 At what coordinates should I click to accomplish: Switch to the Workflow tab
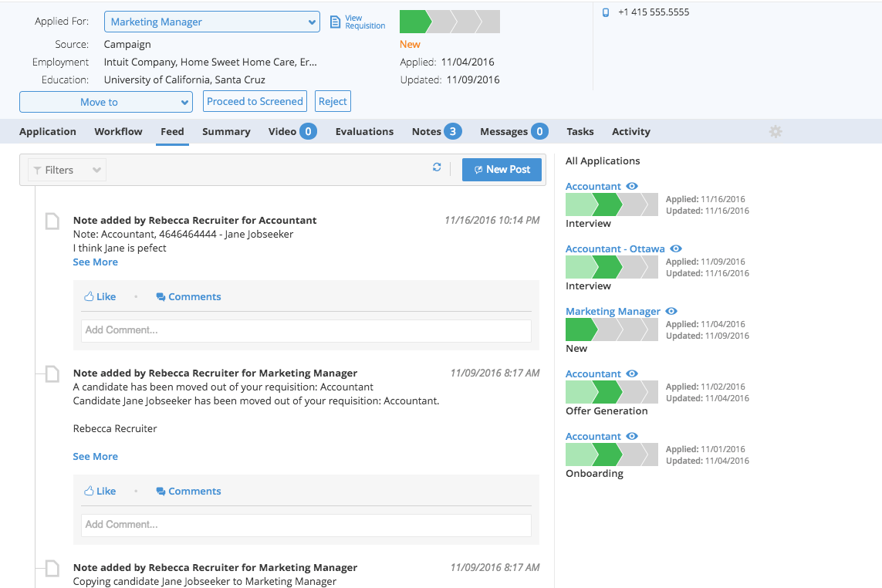pos(118,132)
